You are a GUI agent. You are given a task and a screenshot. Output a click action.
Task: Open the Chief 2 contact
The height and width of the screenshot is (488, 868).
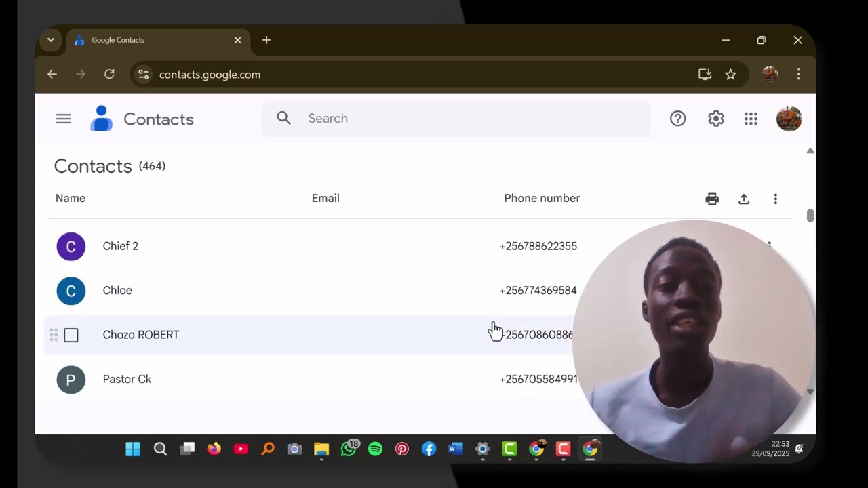(x=120, y=246)
